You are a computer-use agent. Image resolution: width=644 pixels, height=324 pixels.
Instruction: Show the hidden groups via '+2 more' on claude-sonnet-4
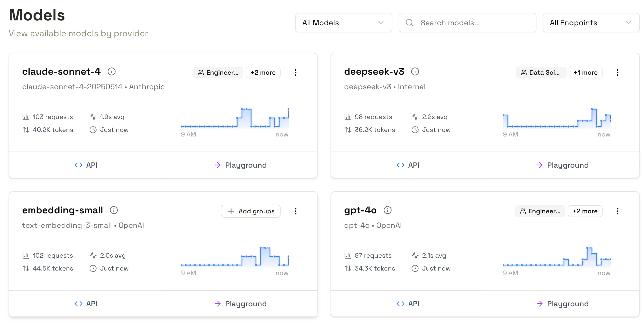click(x=263, y=73)
